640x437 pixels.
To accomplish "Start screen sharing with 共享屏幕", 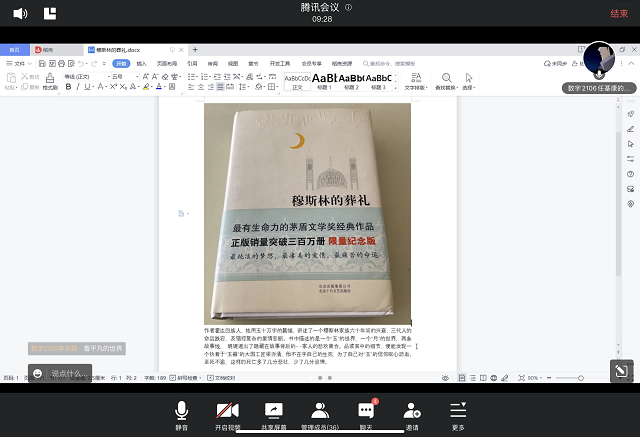I will [273, 415].
